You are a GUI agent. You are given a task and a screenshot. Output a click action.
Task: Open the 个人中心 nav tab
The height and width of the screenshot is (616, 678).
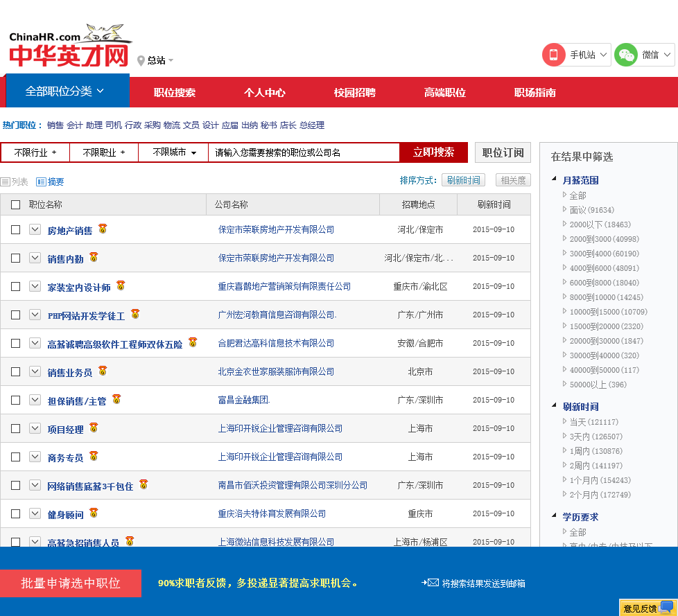coord(265,93)
